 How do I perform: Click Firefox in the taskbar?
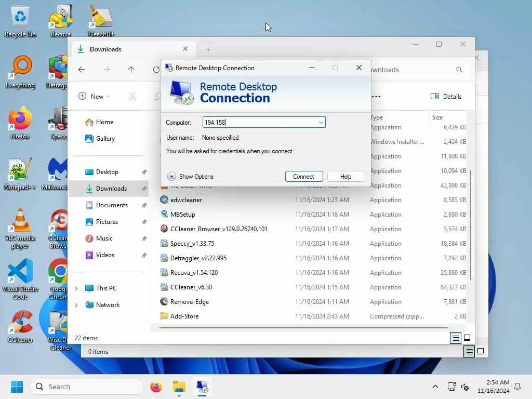[x=156, y=387]
